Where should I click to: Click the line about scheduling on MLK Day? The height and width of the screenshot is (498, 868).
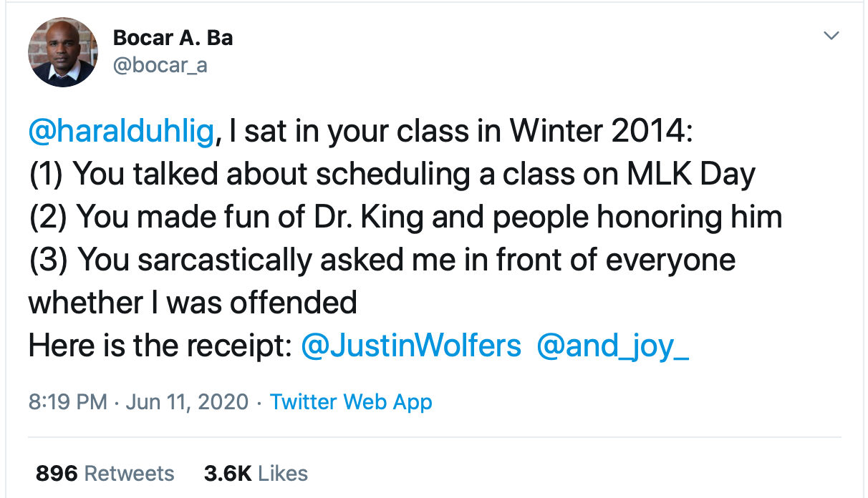tap(392, 175)
